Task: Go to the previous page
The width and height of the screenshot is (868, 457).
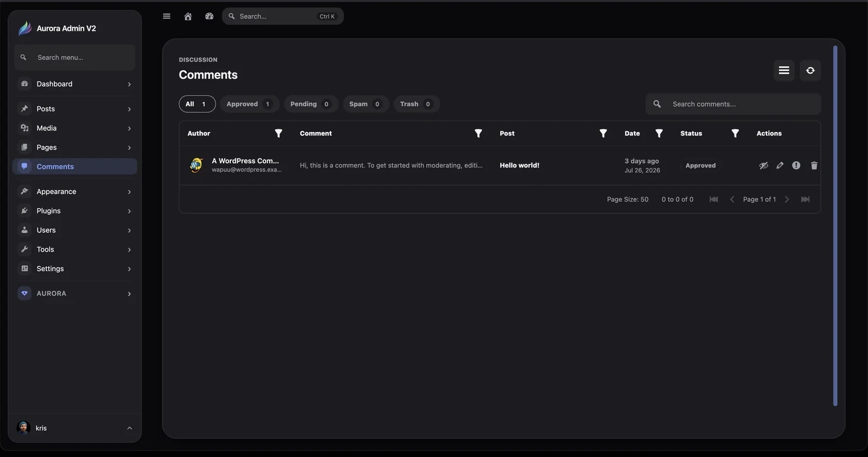Action: tap(732, 199)
